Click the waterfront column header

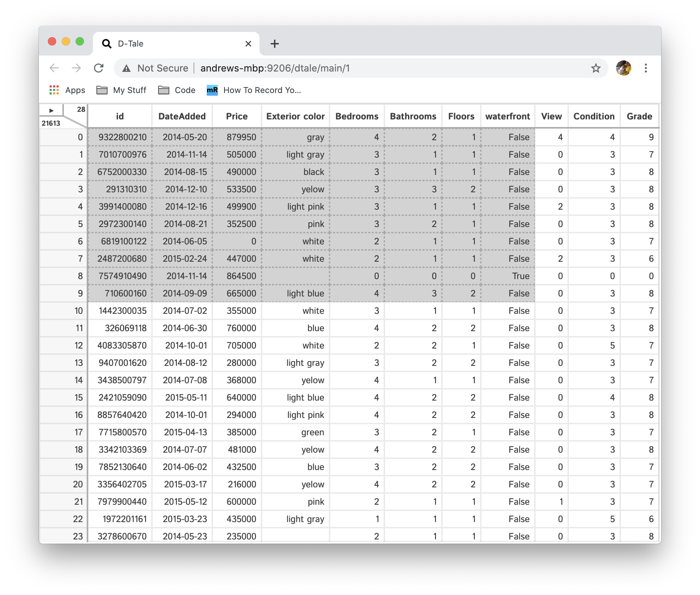point(507,116)
